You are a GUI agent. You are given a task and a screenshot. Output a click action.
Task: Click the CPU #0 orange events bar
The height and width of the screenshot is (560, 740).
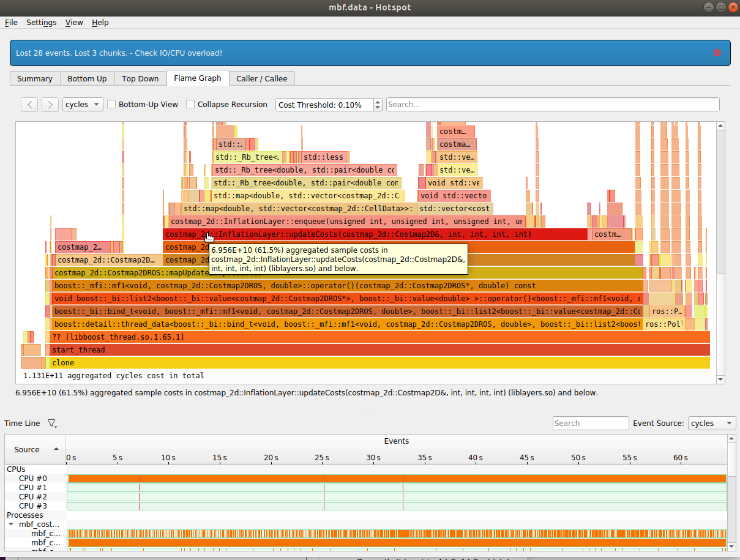(x=397, y=478)
